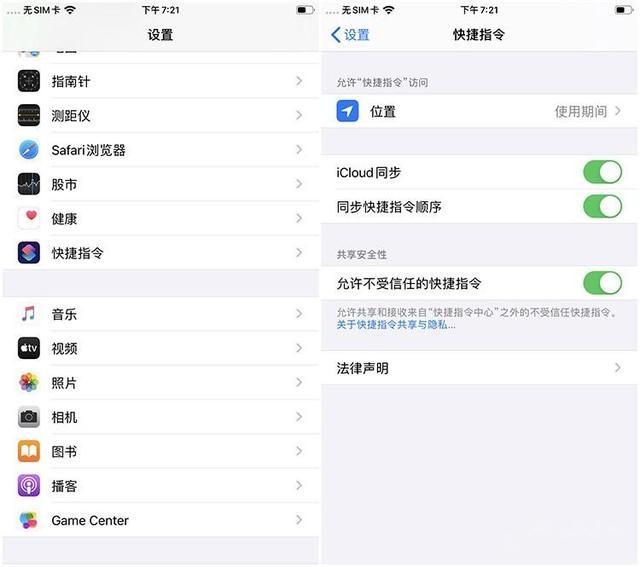
Task: Tap the chevron on Game Center row
Action: (x=299, y=520)
